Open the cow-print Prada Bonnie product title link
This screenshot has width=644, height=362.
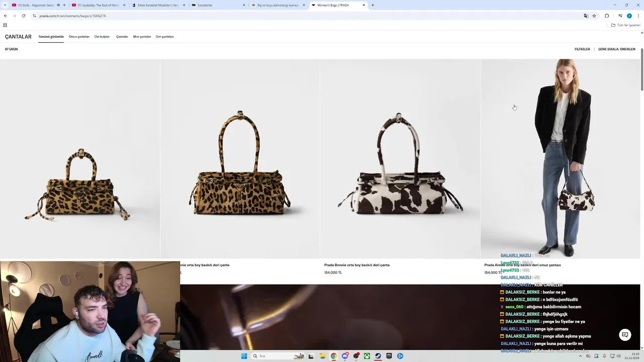click(357, 265)
